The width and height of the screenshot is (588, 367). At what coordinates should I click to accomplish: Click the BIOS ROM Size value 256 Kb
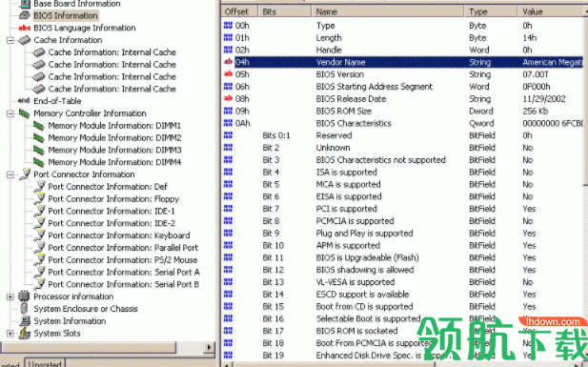point(536,112)
